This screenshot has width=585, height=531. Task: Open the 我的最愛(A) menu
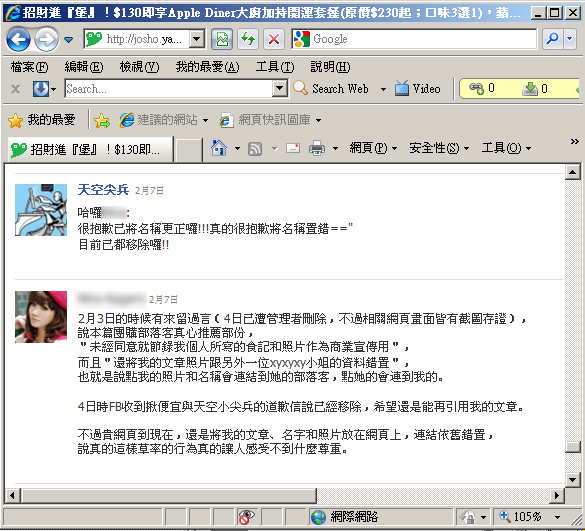pos(207,67)
